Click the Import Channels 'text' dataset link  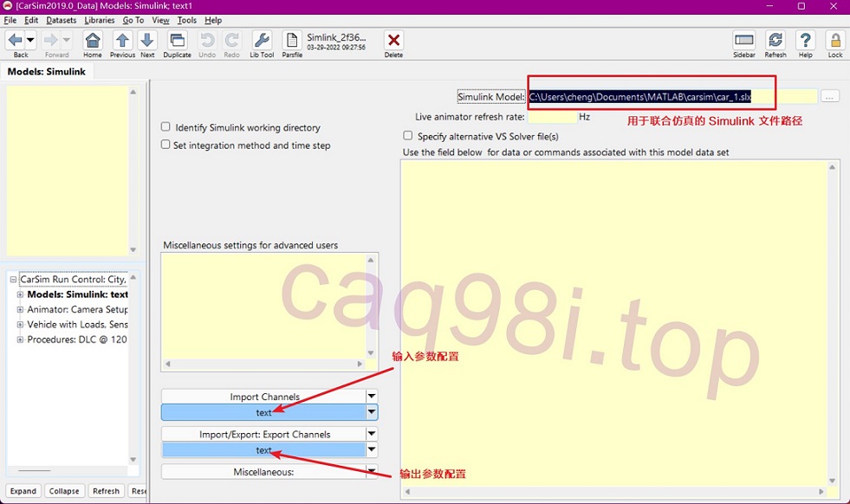click(x=264, y=412)
